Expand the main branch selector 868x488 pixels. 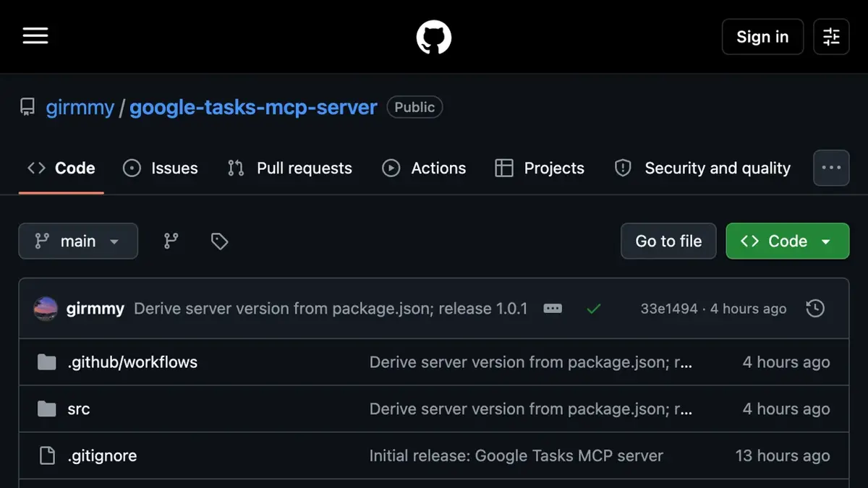[x=78, y=241]
